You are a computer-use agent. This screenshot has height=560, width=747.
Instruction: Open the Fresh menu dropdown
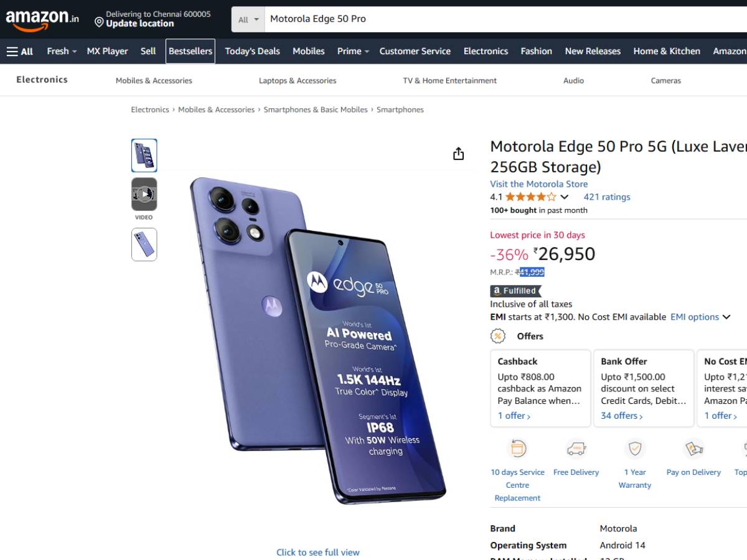[x=62, y=51]
